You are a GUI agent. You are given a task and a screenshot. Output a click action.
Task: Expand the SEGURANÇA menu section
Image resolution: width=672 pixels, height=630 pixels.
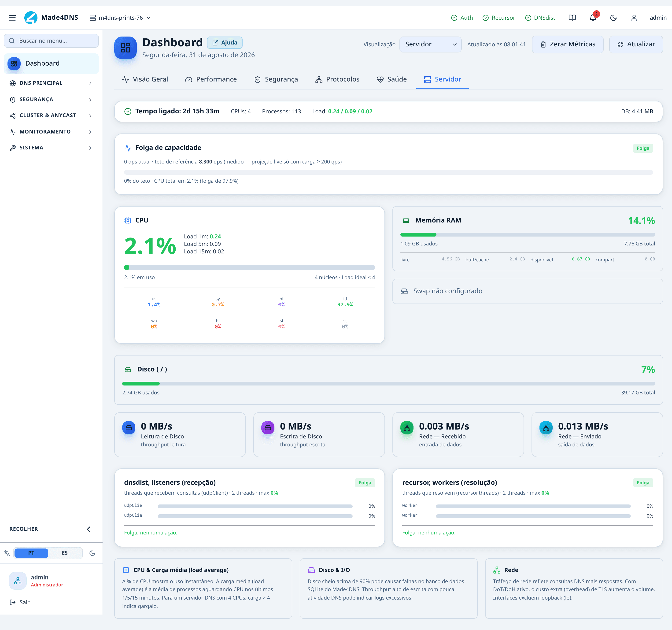[x=51, y=100]
